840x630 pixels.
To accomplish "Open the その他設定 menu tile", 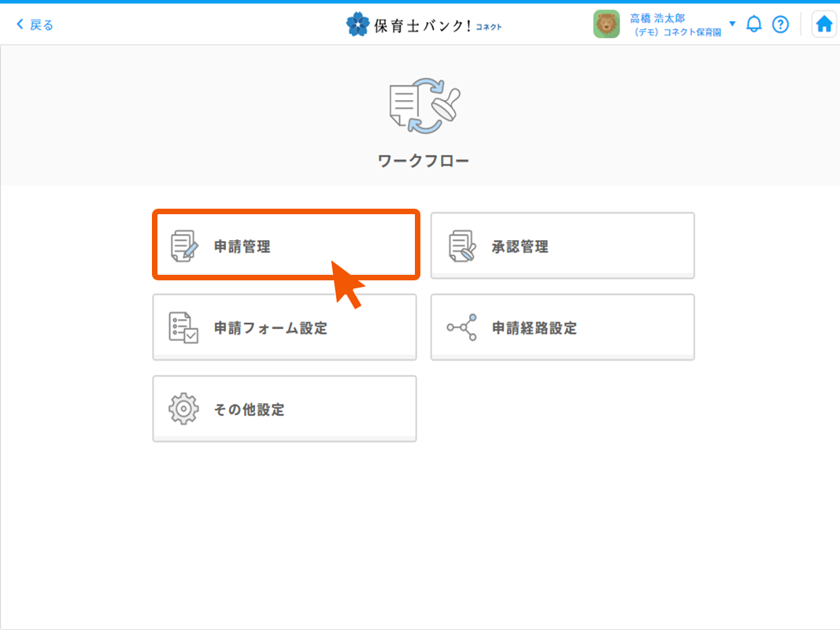I will pos(284,409).
